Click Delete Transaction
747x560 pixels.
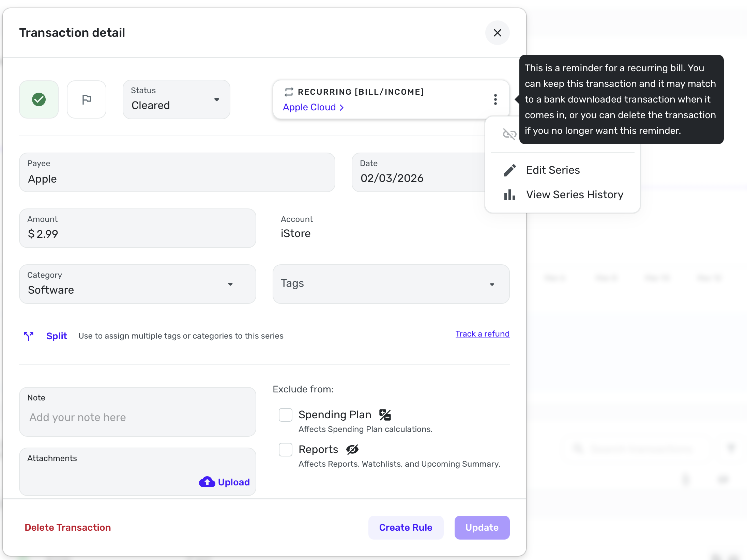point(68,527)
